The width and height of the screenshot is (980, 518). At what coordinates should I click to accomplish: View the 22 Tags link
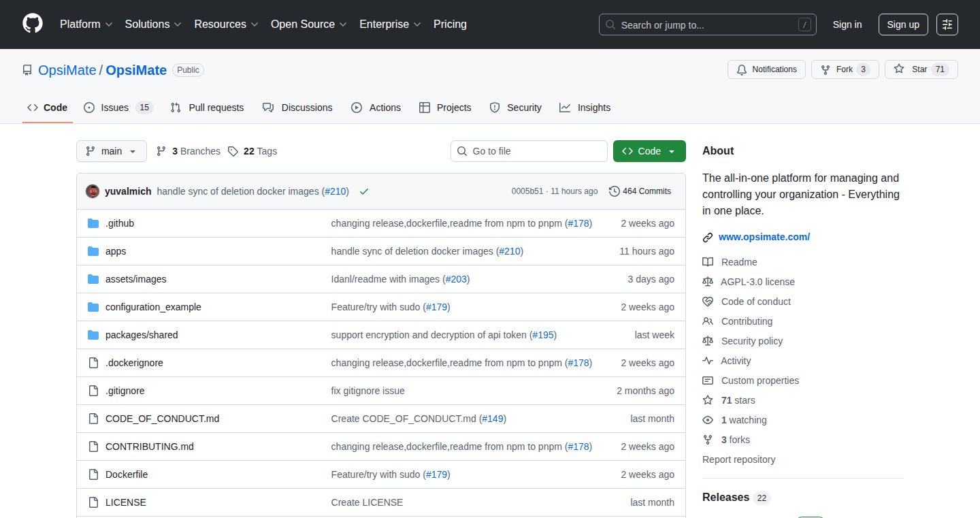(x=252, y=151)
